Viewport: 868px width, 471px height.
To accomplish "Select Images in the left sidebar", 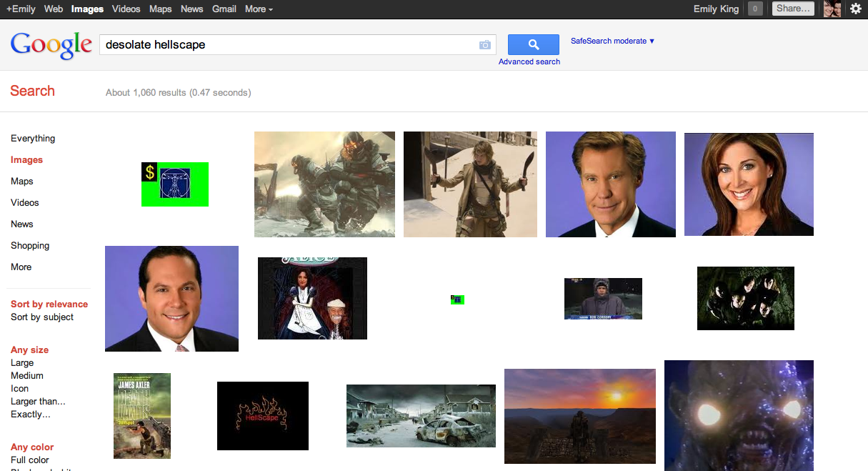I will pyautogui.click(x=26, y=159).
